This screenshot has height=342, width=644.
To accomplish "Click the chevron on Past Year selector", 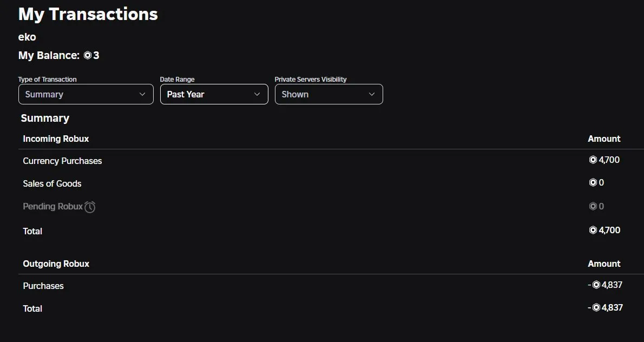I will click(257, 94).
